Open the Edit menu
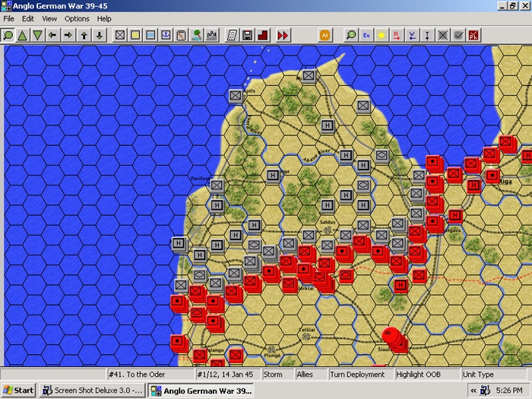The width and height of the screenshot is (532, 399). coord(28,19)
